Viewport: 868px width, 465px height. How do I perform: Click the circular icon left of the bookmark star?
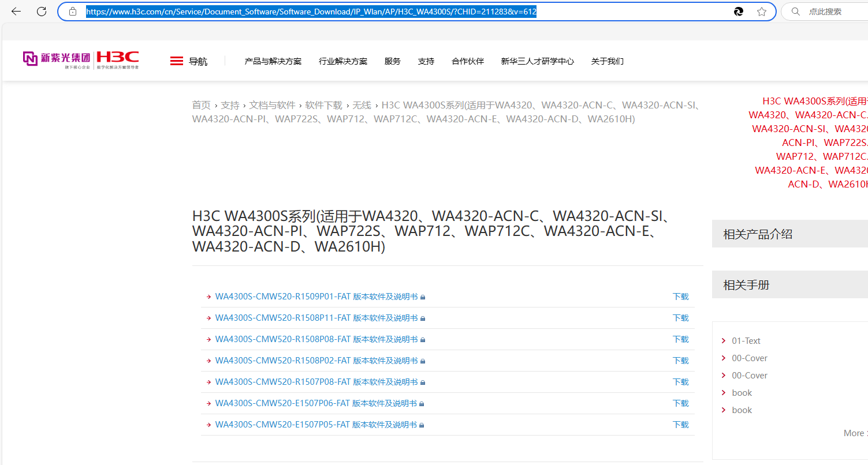click(x=738, y=12)
